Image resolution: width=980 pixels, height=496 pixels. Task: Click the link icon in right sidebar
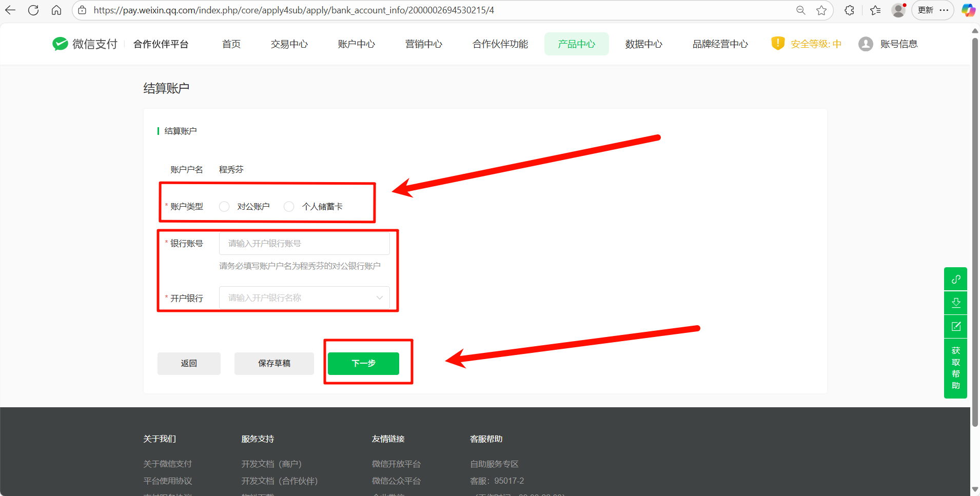(955, 279)
